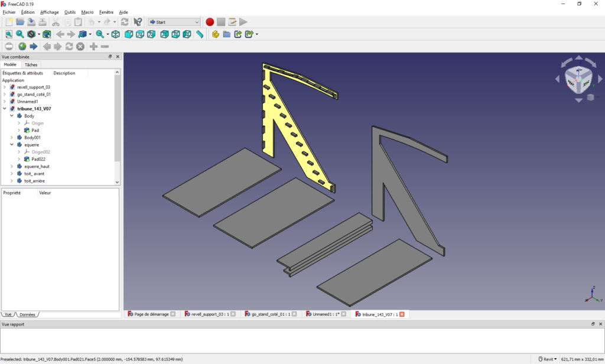Click the Open file folder icon
The image size is (605, 364).
pyautogui.click(x=20, y=22)
